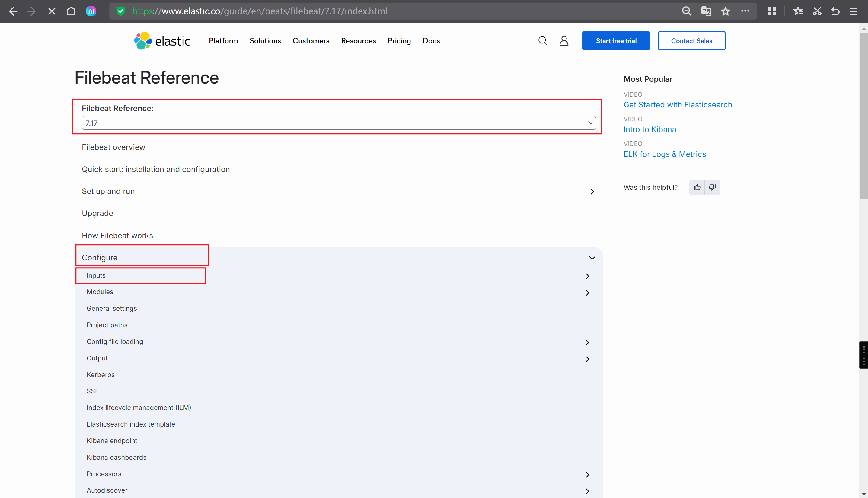Click the browser address bar URL
The width and height of the screenshot is (868, 498).
259,11
